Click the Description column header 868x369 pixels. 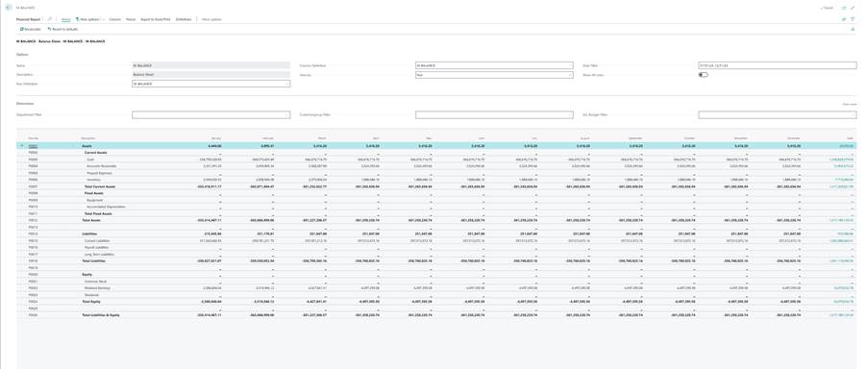(88, 137)
